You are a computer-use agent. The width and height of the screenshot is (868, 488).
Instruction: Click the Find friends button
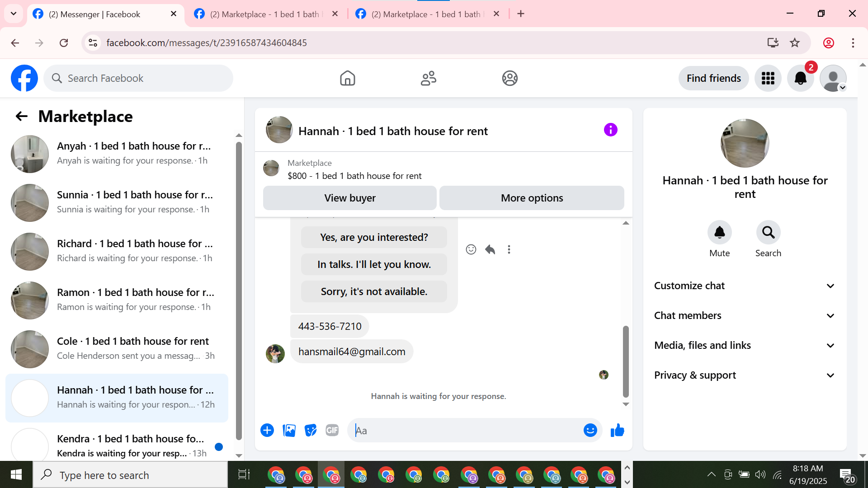pyautogui.click(x=713, y=78)
